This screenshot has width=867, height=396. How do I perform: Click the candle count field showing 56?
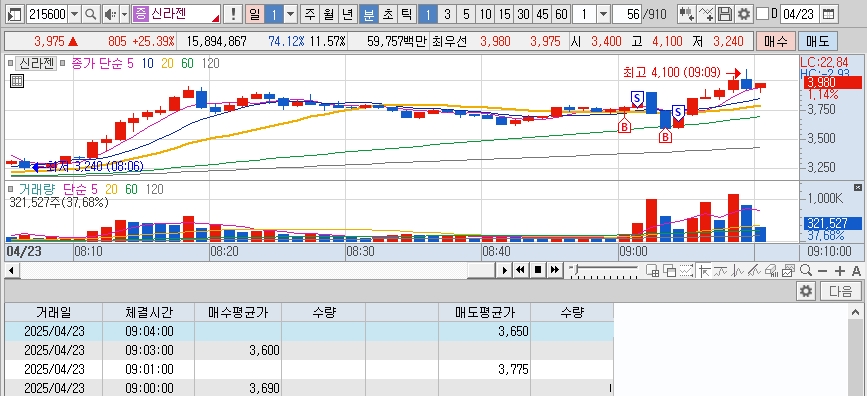[627, 14]
